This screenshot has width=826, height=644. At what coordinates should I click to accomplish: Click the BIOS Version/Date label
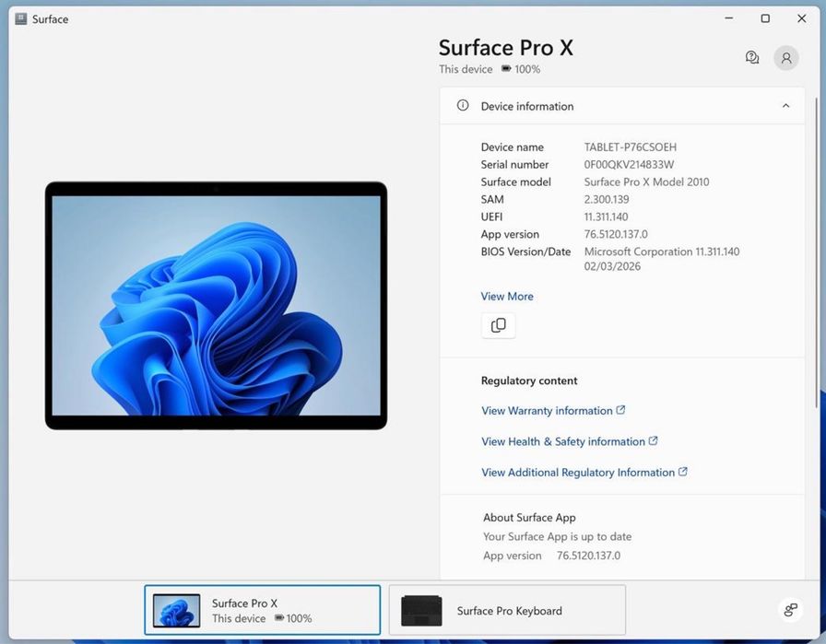pyautogui.click(x=525, y=252)
